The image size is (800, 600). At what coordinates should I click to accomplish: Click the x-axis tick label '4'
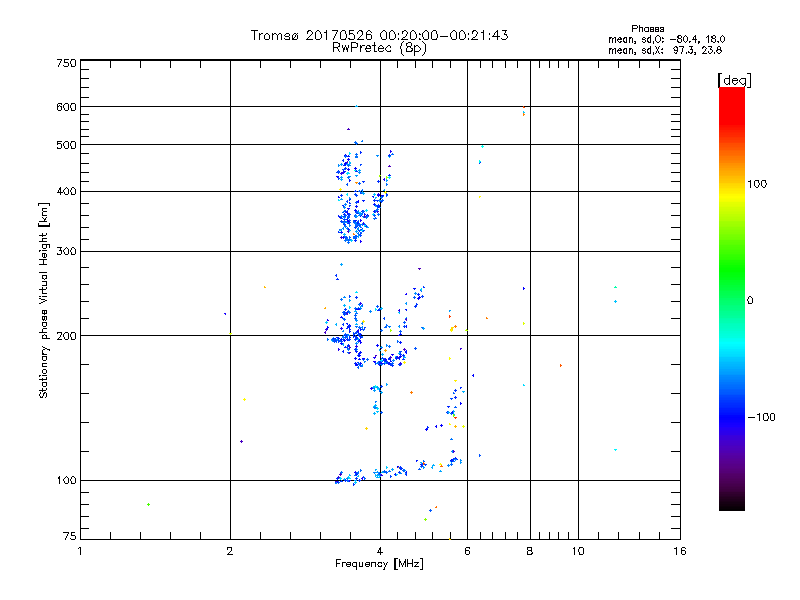point(380,551)
